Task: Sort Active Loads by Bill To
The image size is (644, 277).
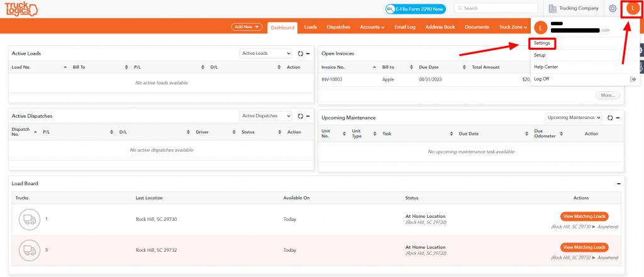Action: 126,67
